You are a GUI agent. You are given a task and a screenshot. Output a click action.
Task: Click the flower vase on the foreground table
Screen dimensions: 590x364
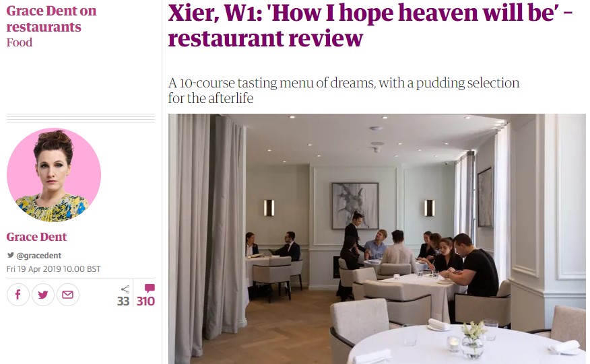click(473, 340)
